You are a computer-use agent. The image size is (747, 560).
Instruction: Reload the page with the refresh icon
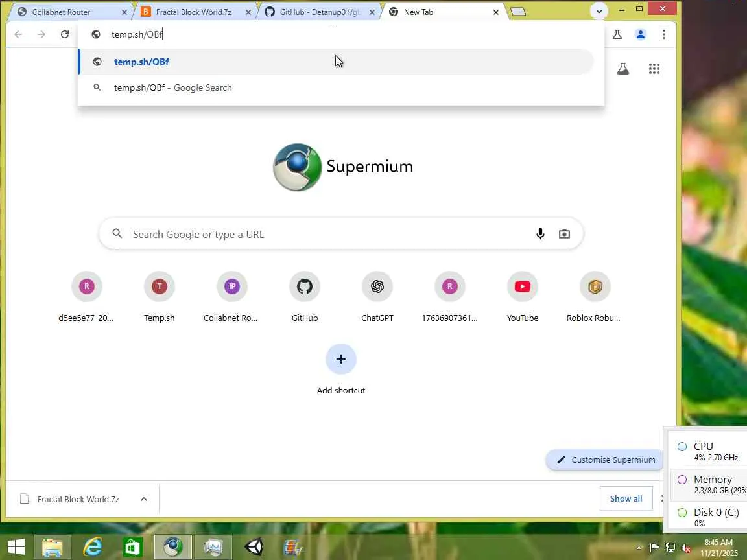point(65,34)
